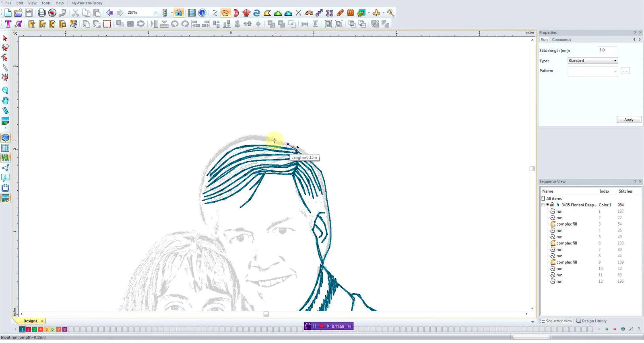Stop the recording with red button
644x343 pixels.
coord(322,326)
